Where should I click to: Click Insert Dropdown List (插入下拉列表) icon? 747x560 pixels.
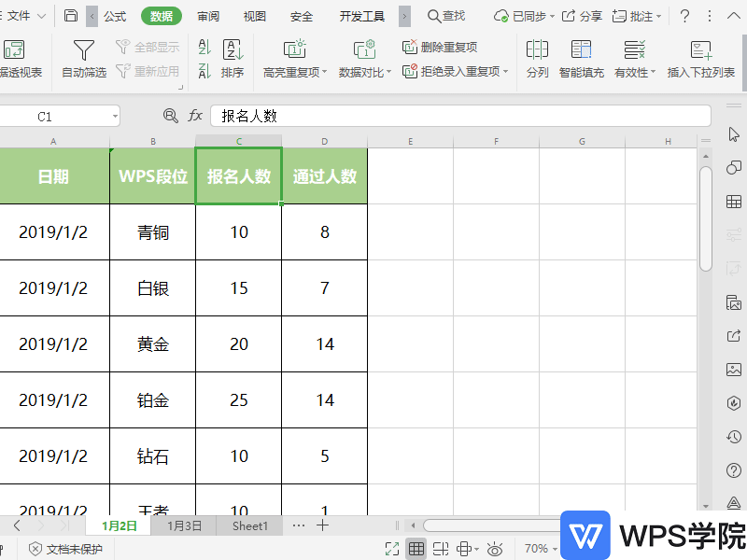(700, 50)
